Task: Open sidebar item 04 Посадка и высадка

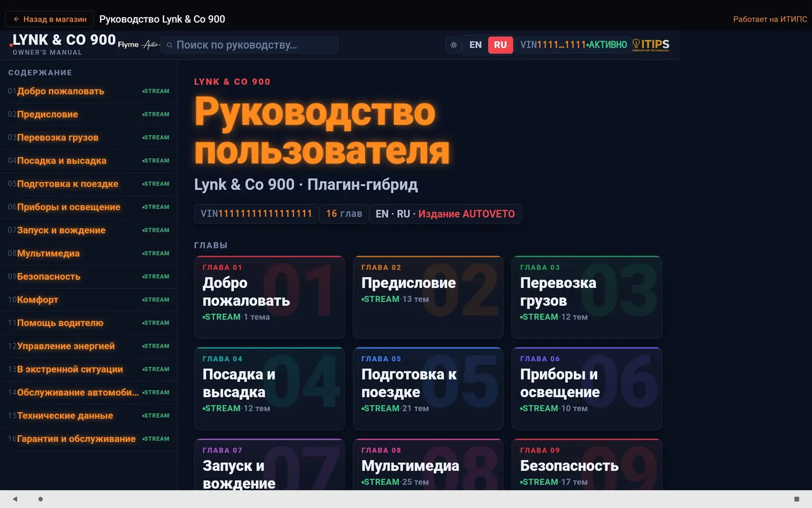Action: 89,161
